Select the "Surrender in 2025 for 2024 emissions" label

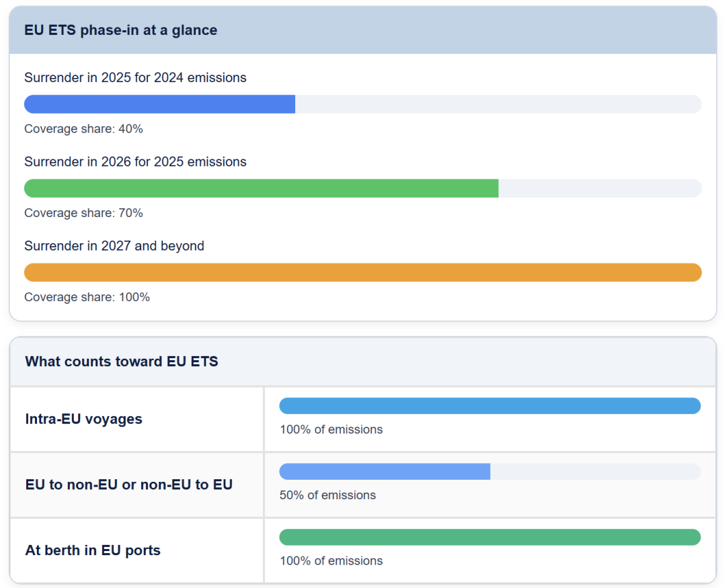[135, 78]
